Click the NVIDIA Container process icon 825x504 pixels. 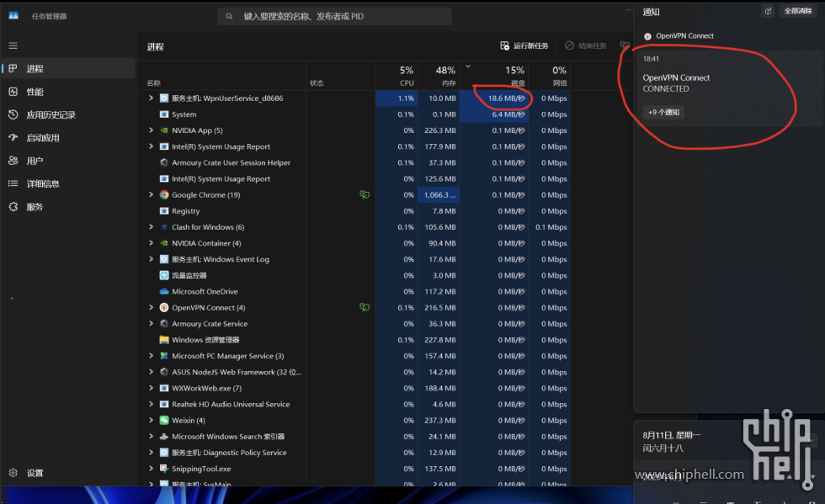(164, 243)
